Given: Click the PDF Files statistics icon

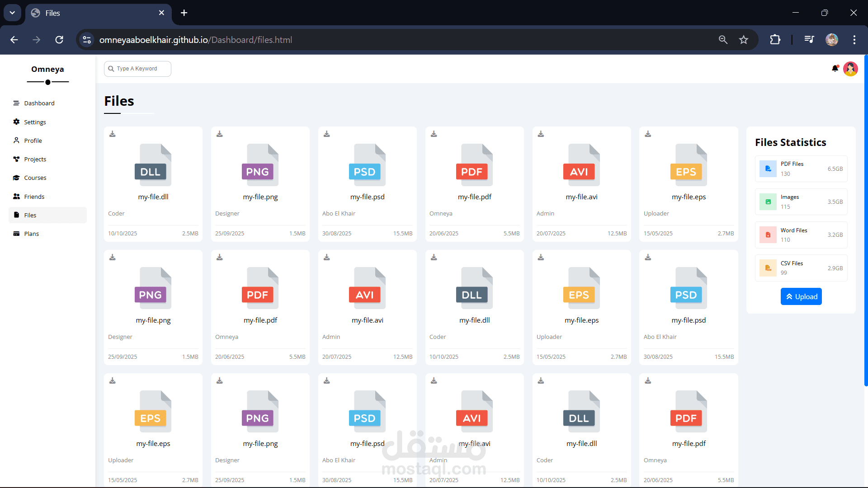Looking at the screenshot, I should point(768,169).
